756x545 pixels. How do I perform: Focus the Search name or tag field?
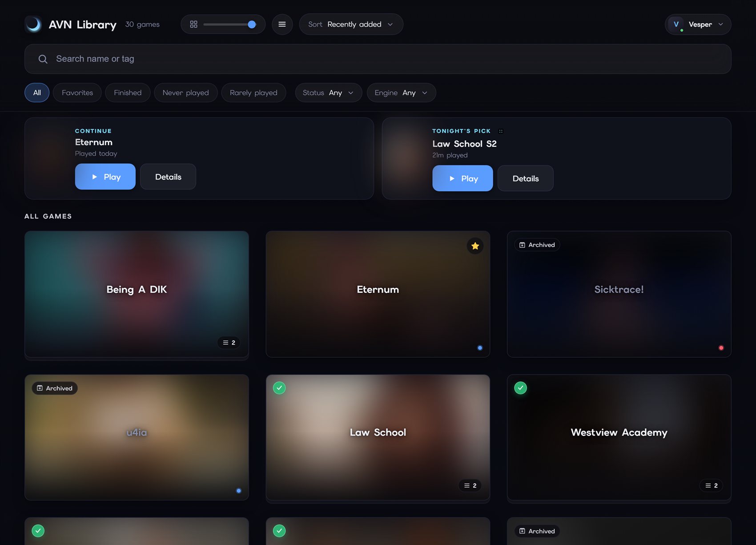[378, 59]
